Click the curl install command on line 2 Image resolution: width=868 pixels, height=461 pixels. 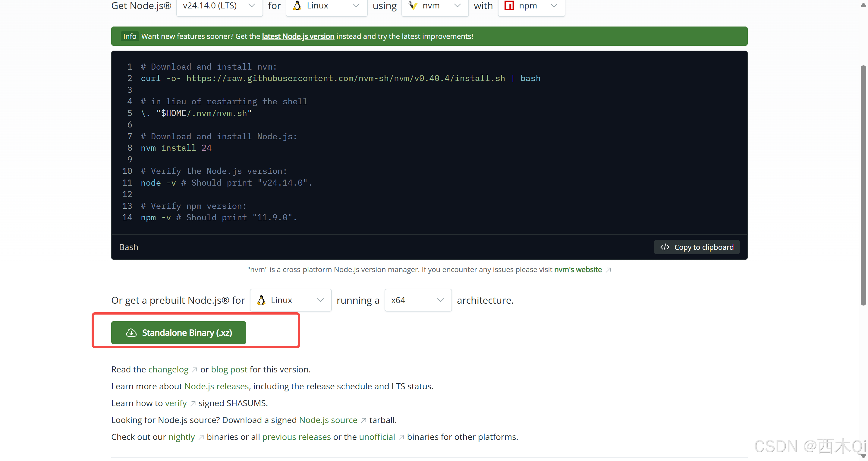(x=340, y=78)
